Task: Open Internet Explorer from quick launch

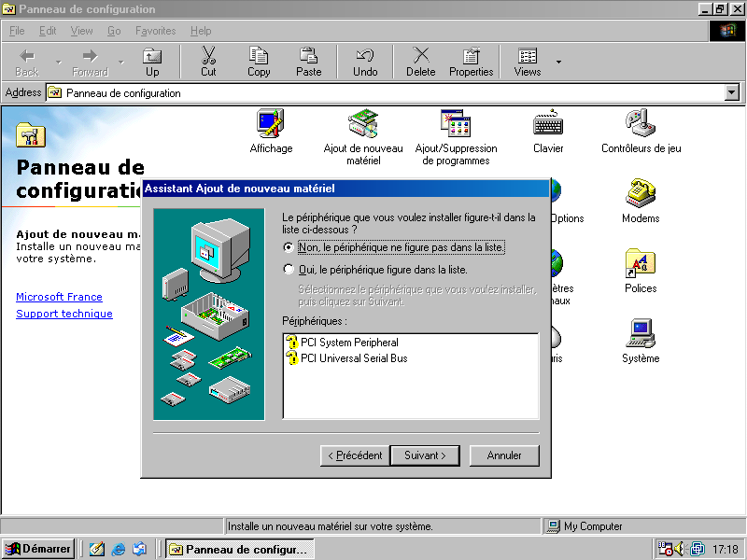Action: point(119,549)
